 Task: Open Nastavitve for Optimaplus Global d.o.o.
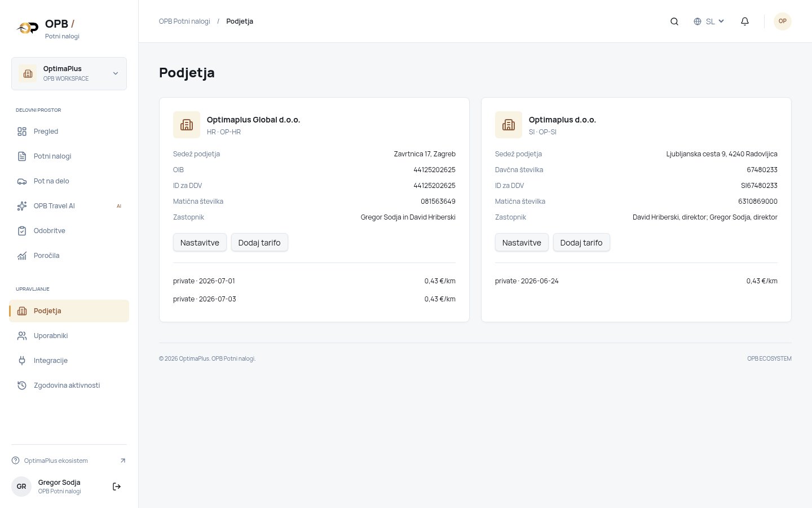(x=200, y=243)
